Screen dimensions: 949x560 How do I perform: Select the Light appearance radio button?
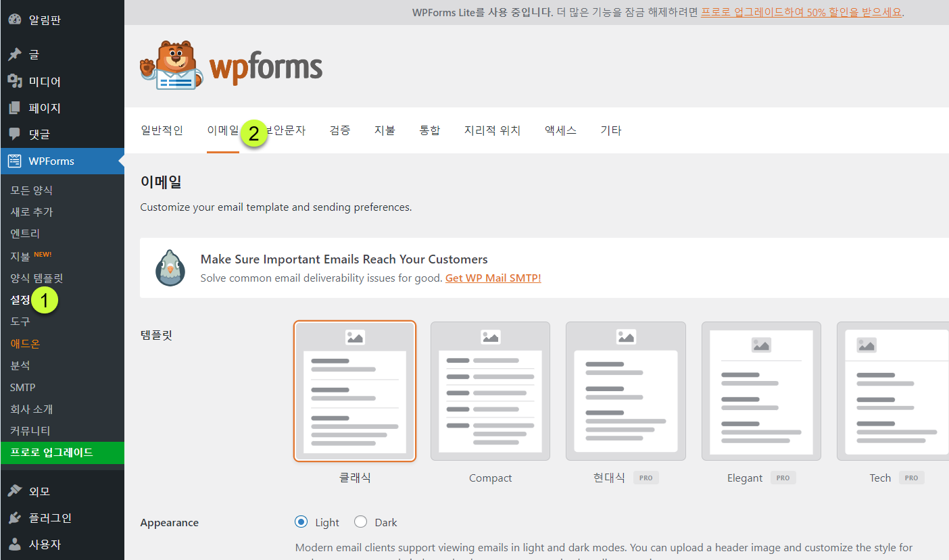click(x=301, y=521)
